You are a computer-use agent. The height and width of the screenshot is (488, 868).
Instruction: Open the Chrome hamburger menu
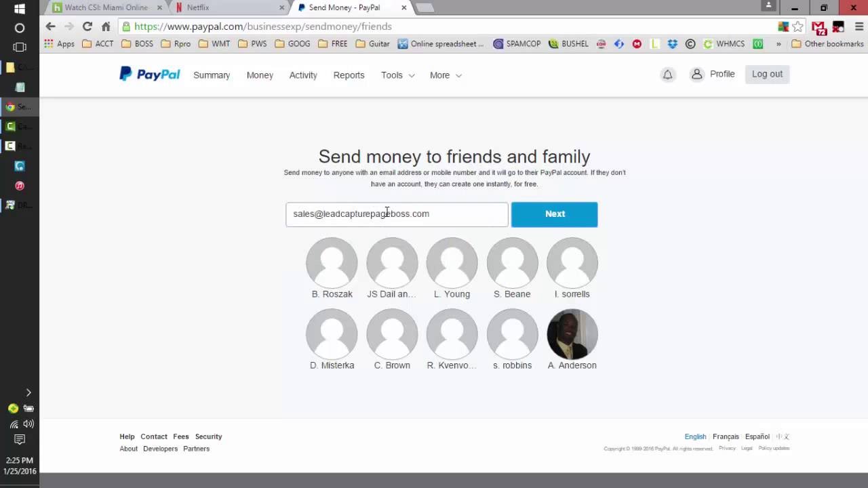[858, 26]
